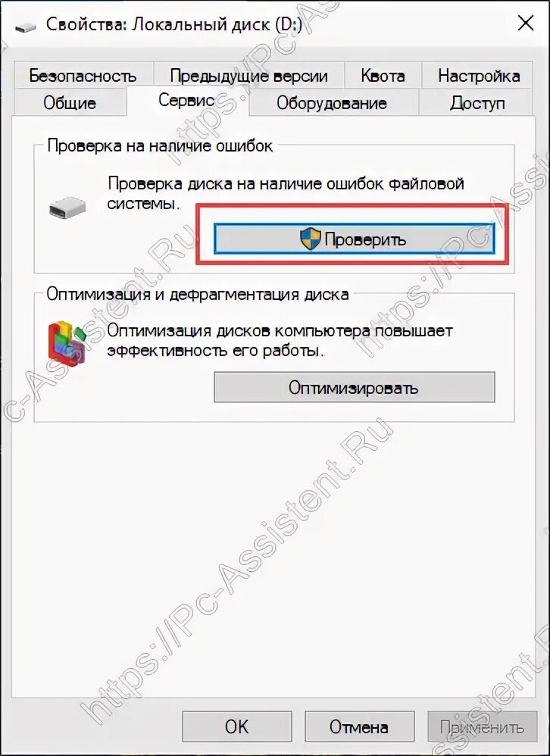Click the Отмена button

coord(359,726)
